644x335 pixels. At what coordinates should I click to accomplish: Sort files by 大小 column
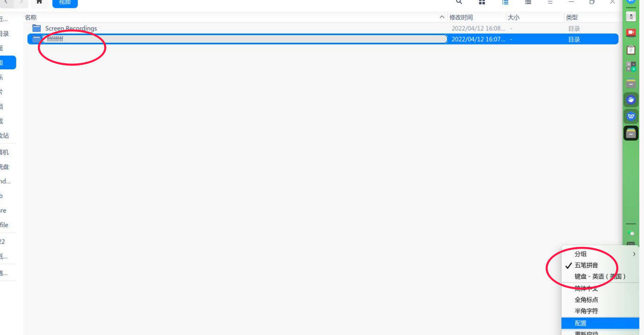pyautogui.click(x=513, y=17)
